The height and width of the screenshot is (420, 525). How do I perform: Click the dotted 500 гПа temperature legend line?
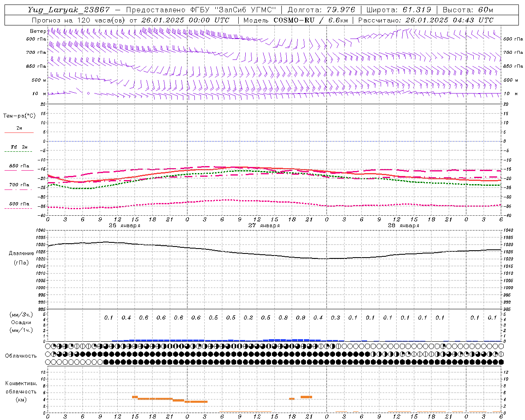(19, 209)
